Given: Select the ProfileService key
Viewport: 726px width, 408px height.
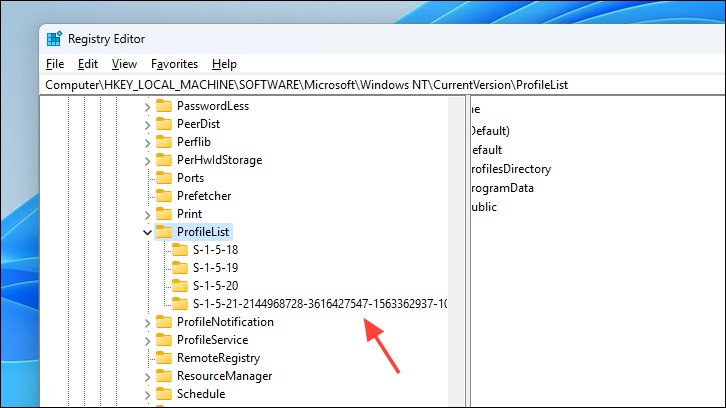Looking at the screenshot, I should click(213, 340).
